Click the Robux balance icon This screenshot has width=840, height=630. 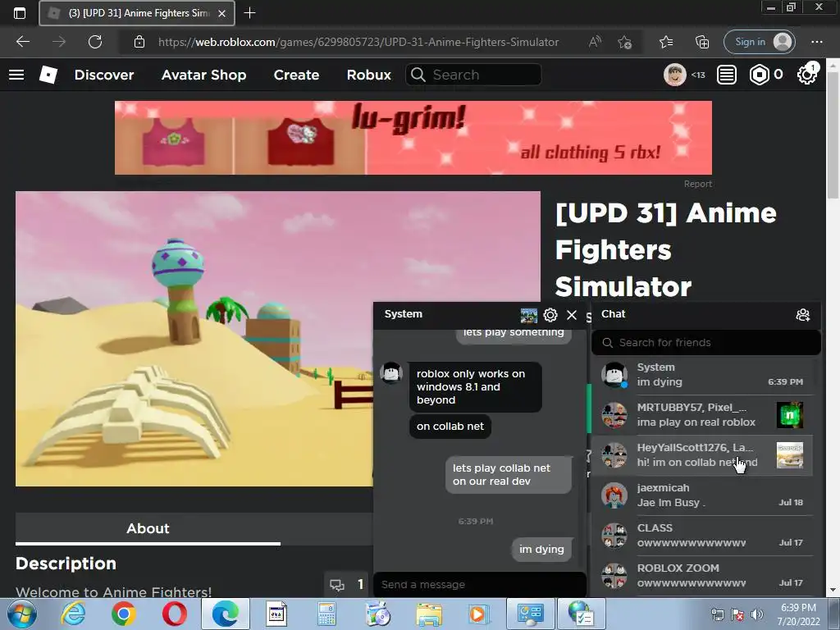click(759, 75)
